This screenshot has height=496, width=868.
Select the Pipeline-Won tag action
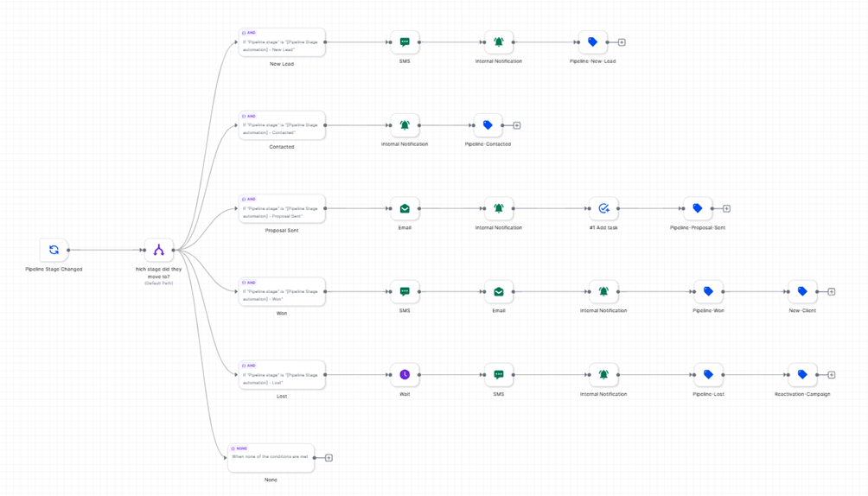tap(709, 292)
